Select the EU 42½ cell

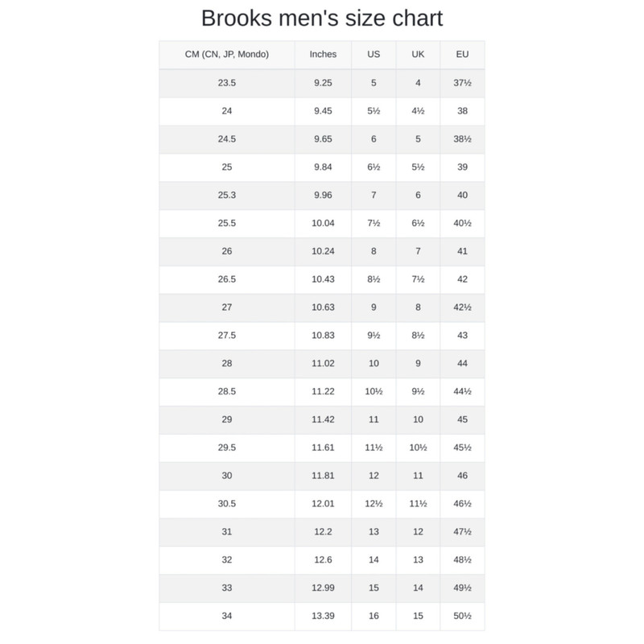462,308
